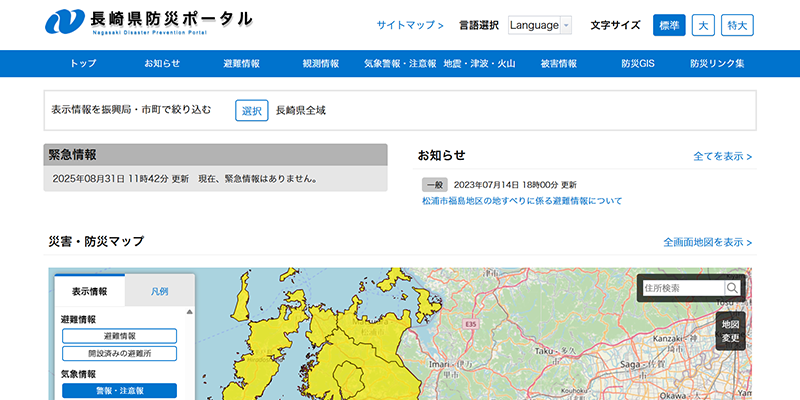Click 全てを表示 next to お知らせ

point(722,157)
